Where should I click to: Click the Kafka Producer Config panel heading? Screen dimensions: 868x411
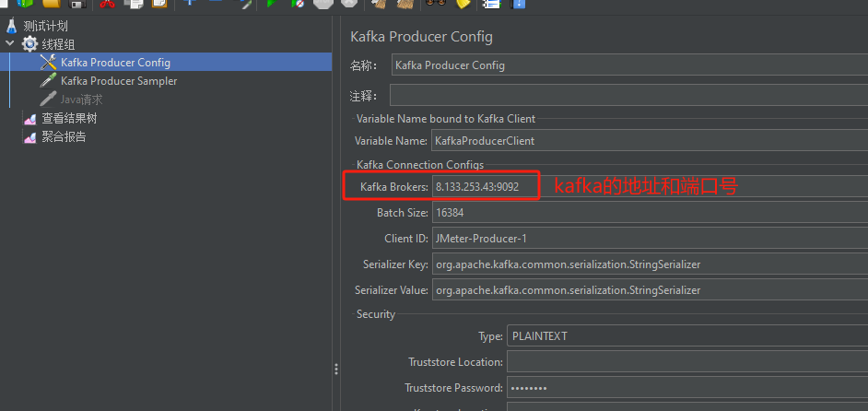coord(421,37)
